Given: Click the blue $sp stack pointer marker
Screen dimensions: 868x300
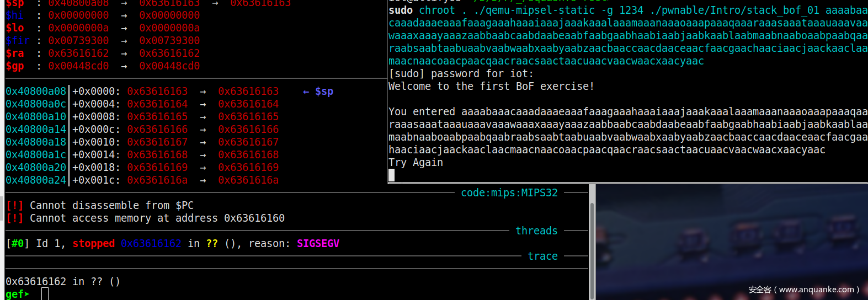Looking at the screenshot, I should click(323, 92).
